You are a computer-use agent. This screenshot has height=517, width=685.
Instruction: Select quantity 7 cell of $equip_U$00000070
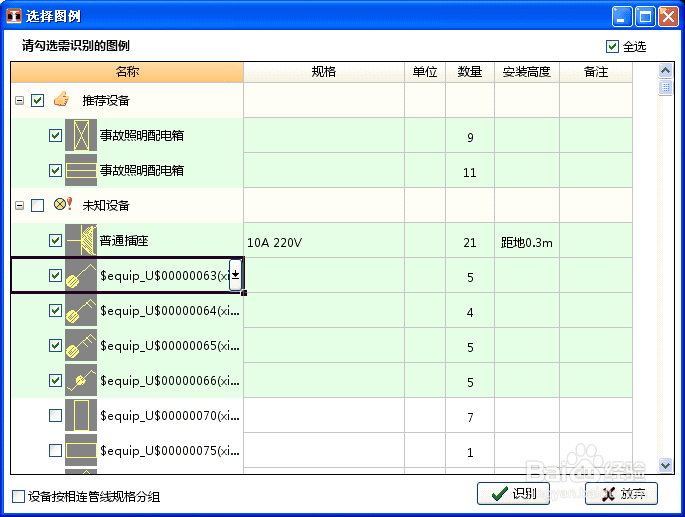(x=470, y=415)
